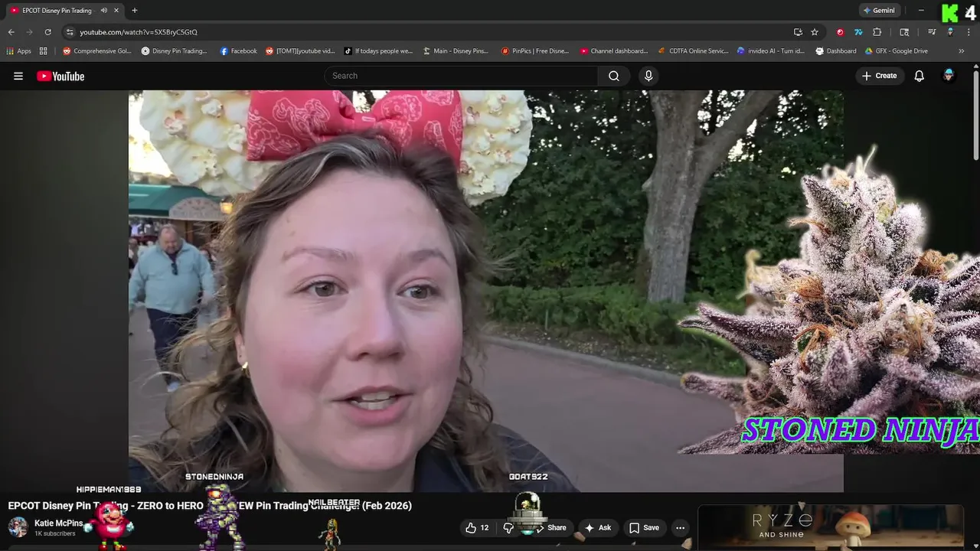The width and height of the screenshot is (980, 551).
Task: Open the Extensions puzzle-piece menu
Action: point(877,32)
